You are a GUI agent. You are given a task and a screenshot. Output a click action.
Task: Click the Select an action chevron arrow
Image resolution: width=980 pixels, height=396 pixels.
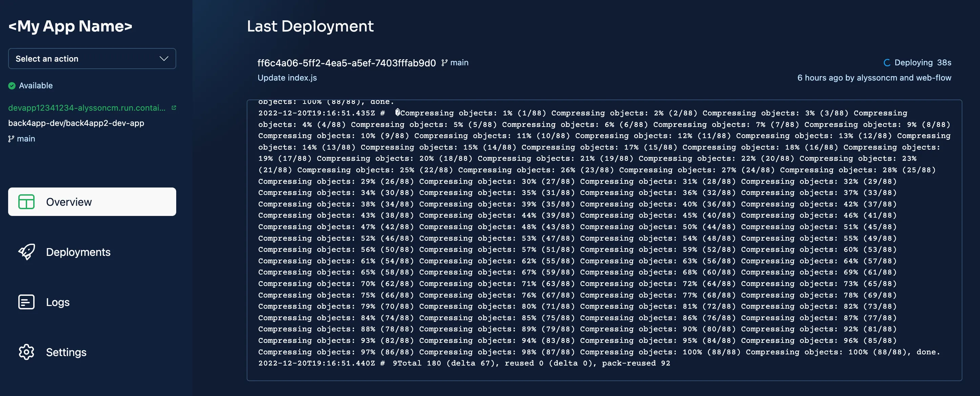164,59
